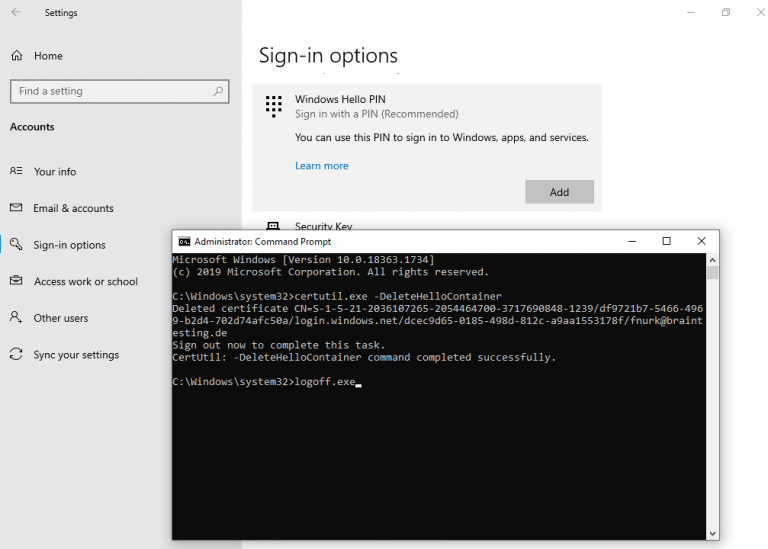Click the Security Key option

pyautogui.click(x=323, y=226)
